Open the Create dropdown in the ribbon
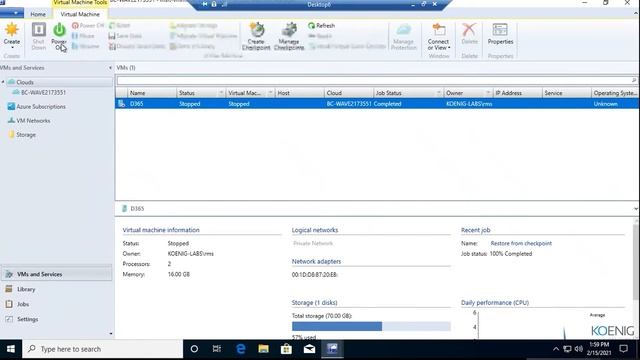This screenshot has height=360, width=640. [x=11, y=35]
